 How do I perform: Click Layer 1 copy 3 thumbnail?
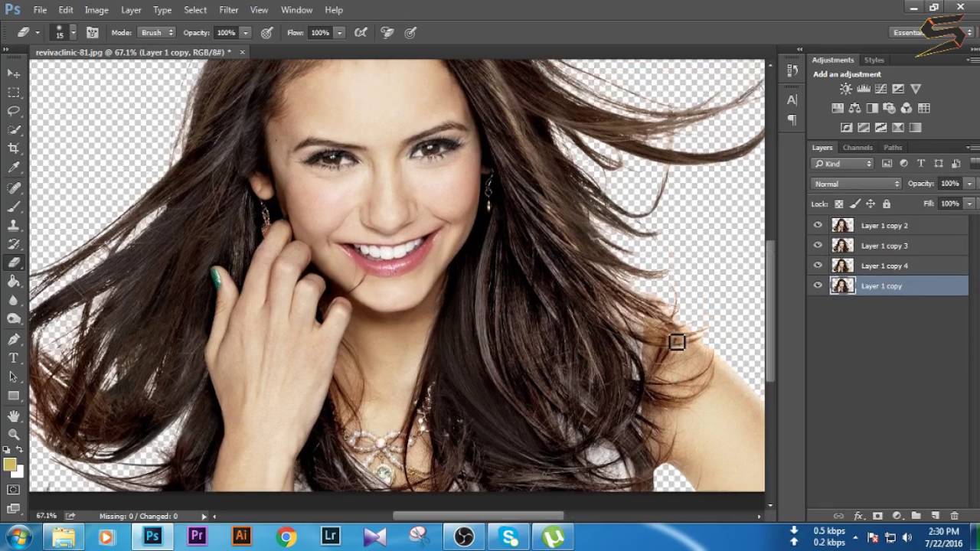(842, 246)
